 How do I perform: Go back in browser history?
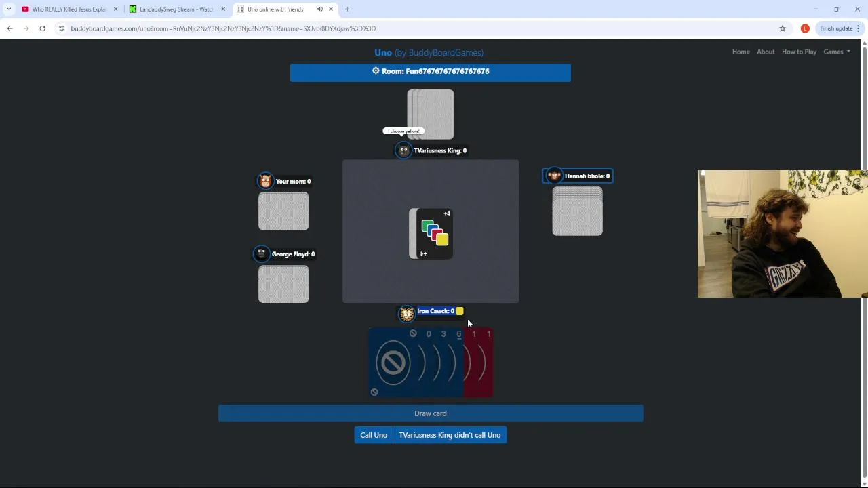pyautogui.click(x=9, y=28)
